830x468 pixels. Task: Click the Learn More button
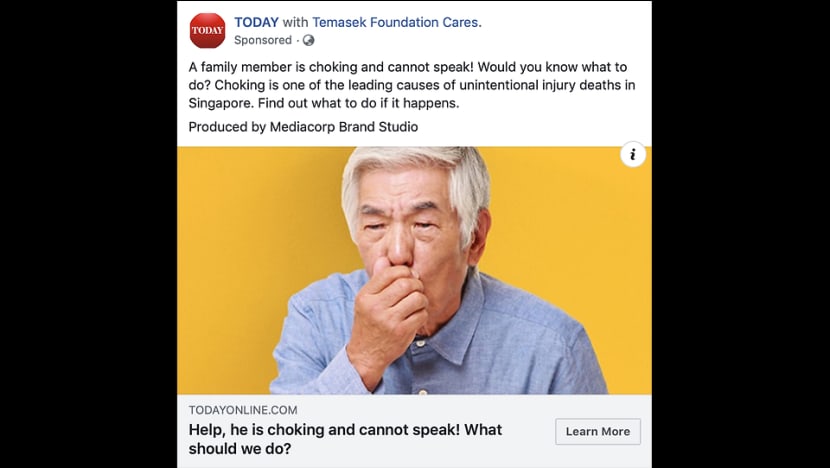tap(598, 431)
